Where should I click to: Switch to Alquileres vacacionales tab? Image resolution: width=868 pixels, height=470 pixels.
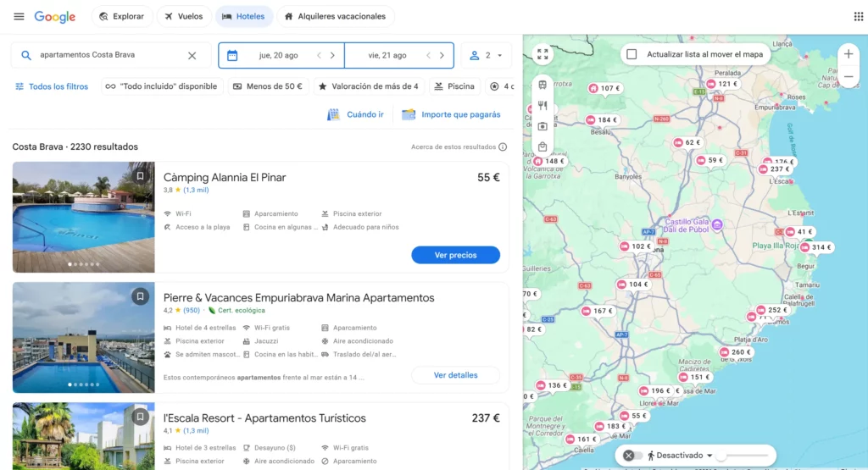[x=336, y=17]
